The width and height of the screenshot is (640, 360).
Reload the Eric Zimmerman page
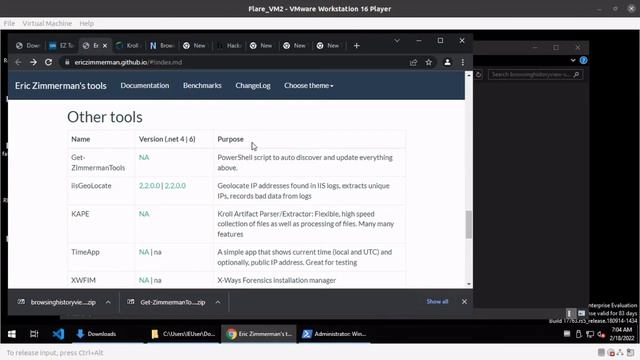[x=49, y=62]
